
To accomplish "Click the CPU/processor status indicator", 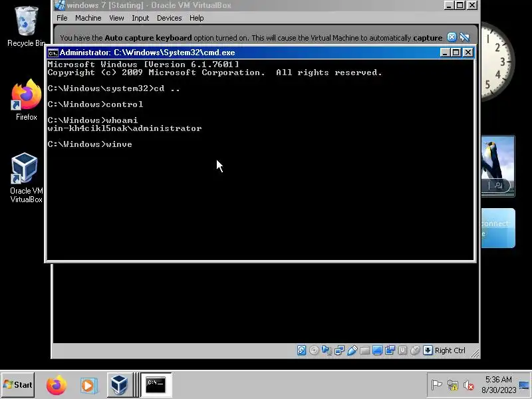I will point(402,350).
